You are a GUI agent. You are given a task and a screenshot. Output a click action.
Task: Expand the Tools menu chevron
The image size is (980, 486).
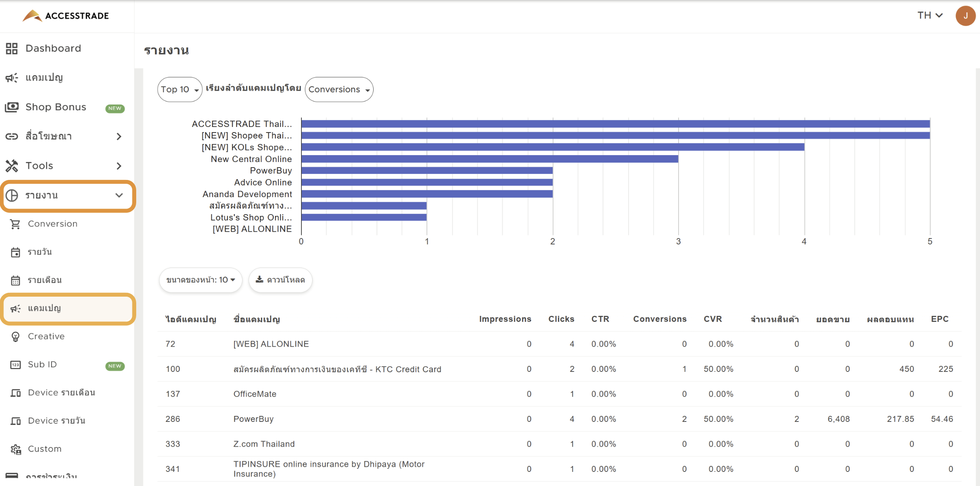tap(119, 166)
